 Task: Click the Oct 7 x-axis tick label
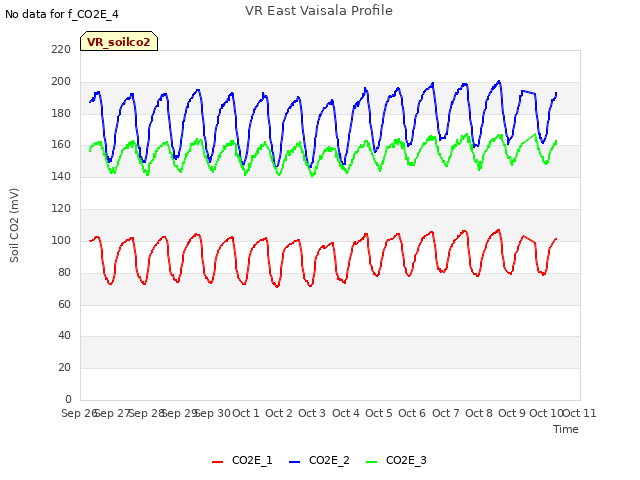[x=445, y=413]
